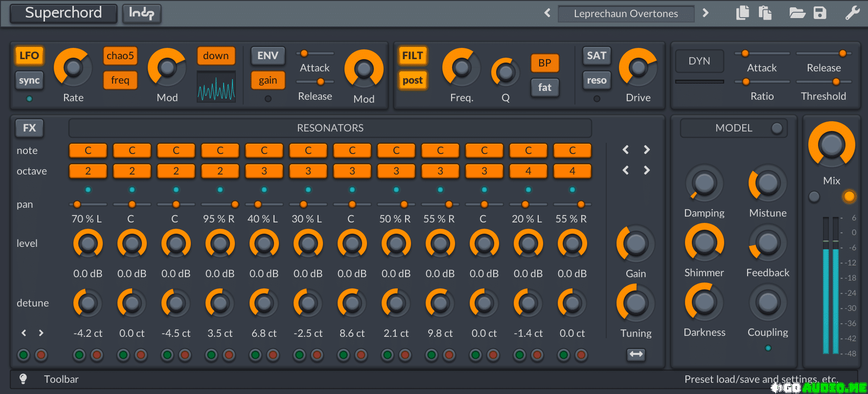Toggle the DYN section
Screen dimensions: 868x394
(699, 61)
